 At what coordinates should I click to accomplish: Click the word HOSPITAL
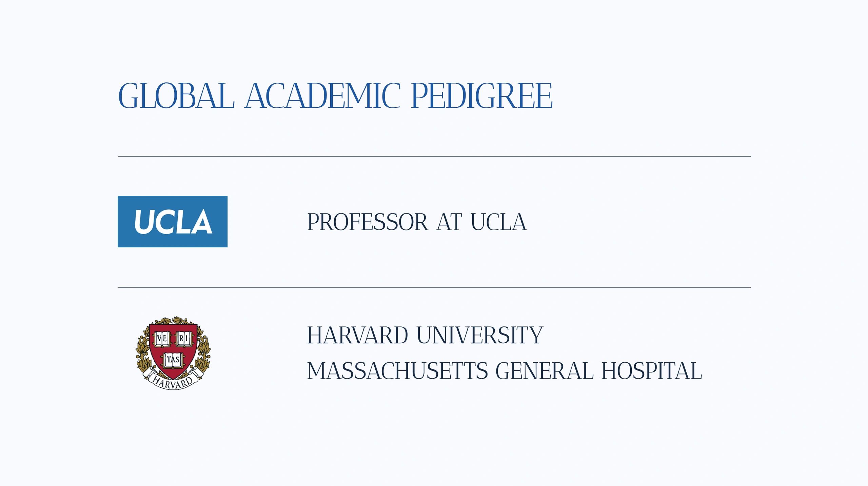[x=651, y=371]
